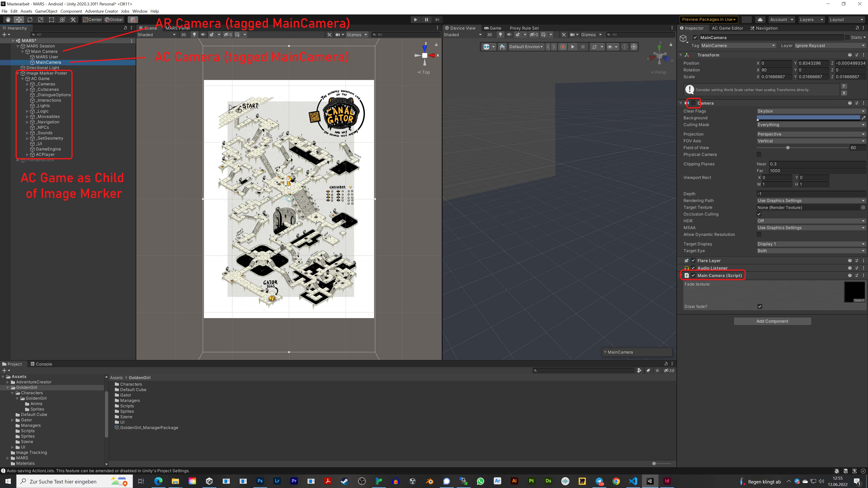Open Photoshop from the taskbar
Viewport: 868px width, 488px height.
point(260,481)
